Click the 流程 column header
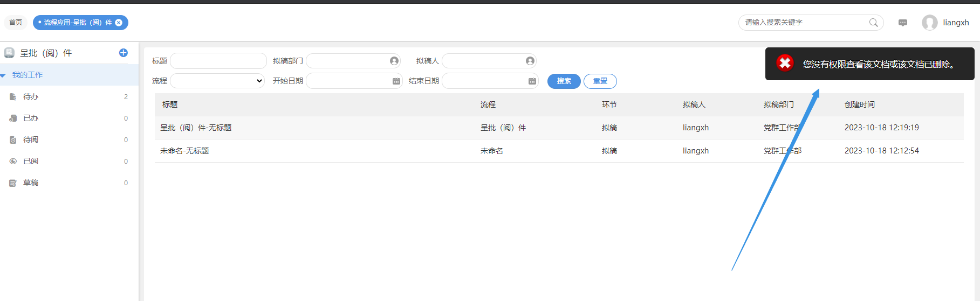Viewport: 980px width, 301px height. [x=488, y=104]
